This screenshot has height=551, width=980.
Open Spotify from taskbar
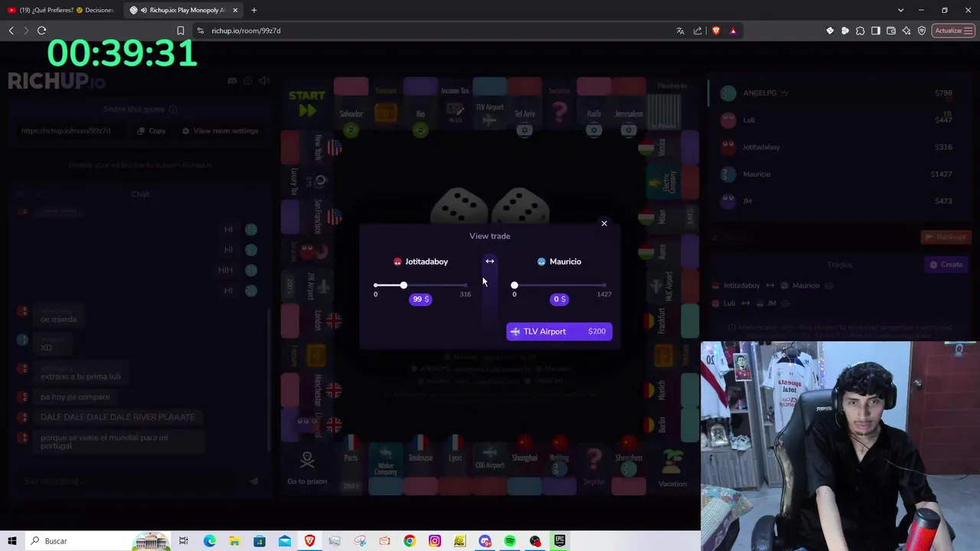point(510,541)
